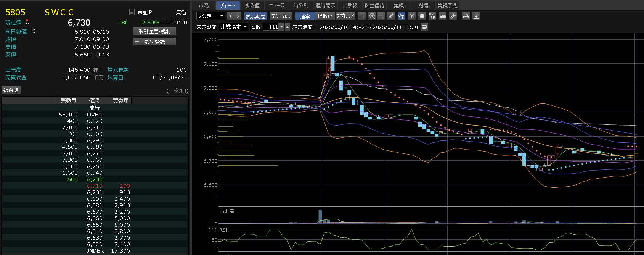The height and width of the screenshot is (255, 644).
Task: Open the 本数指定 dropdown
Action: coord(234,27)
